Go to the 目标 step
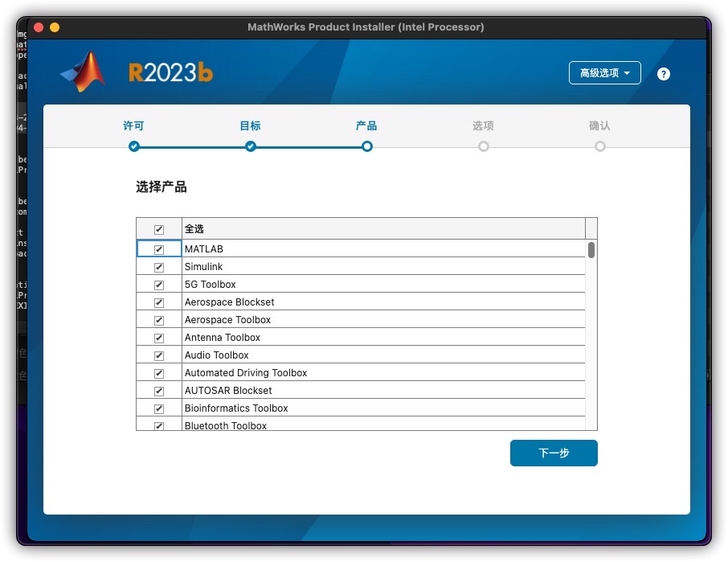This screenshot has width=728, height=562. click(x=250, y=125)
